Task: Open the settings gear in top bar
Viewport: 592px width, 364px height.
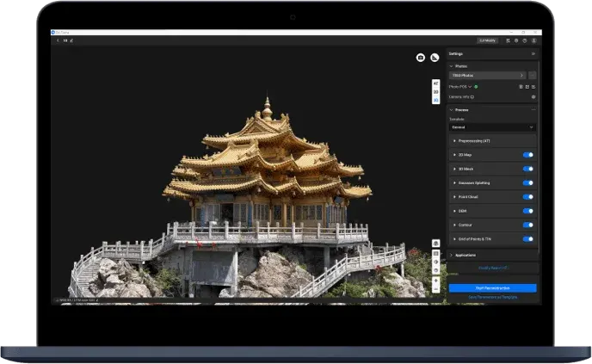Action: [516, 40]
